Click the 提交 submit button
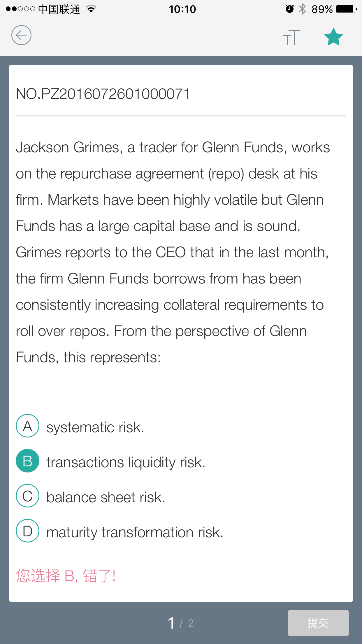 coord(318,623)
